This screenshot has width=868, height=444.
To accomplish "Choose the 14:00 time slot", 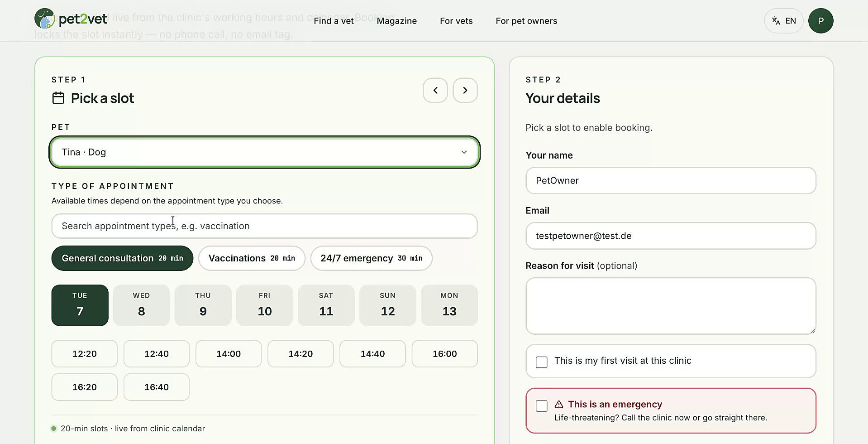I will click(x=229, y=354).
